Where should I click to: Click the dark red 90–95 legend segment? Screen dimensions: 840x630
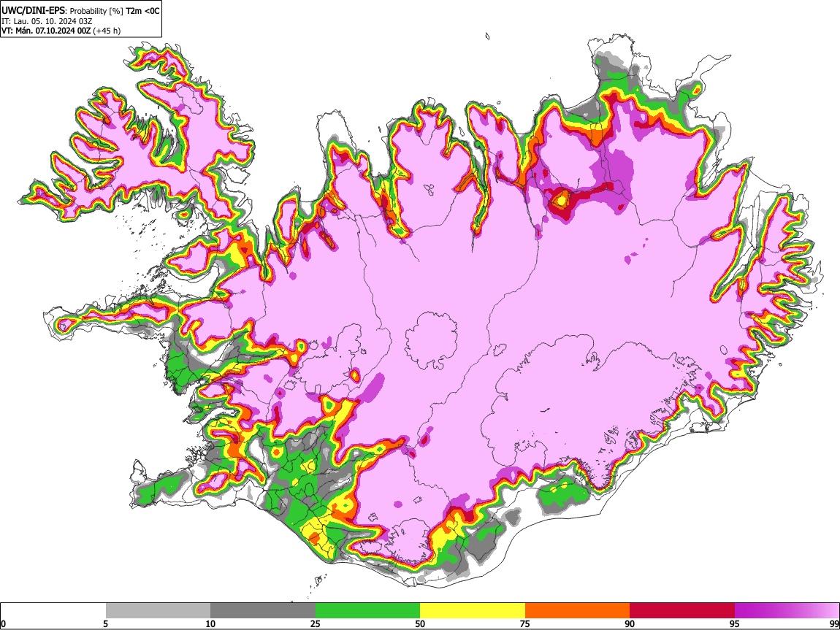coord(682,611)
